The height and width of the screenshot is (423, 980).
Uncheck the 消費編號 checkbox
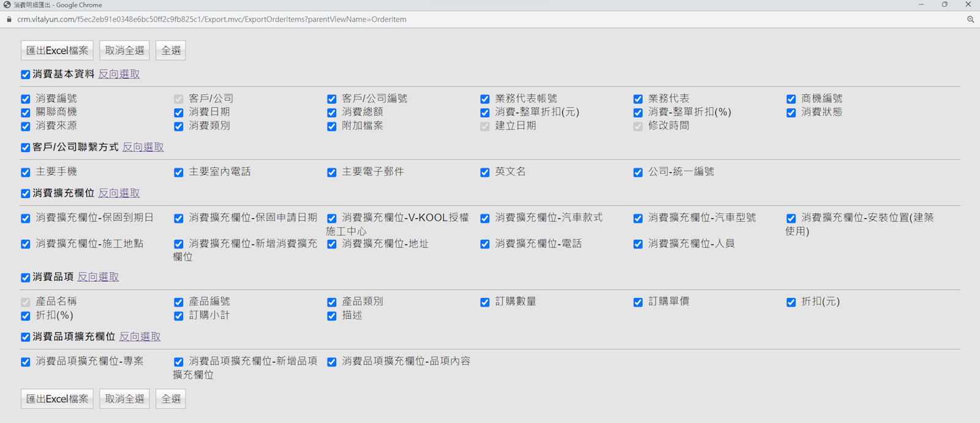(x=26, y=99)
